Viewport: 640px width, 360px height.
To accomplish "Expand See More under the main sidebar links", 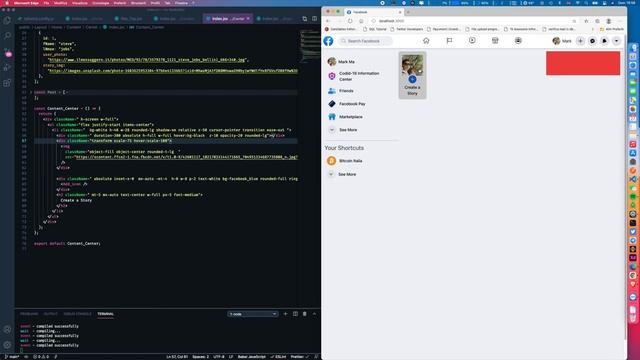I will tap(343, 130).
